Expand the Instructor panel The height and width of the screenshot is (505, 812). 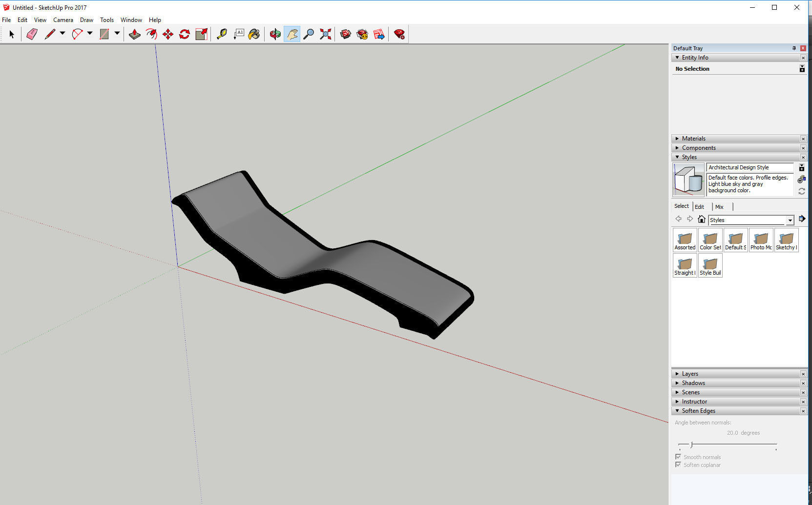[677, 402]
